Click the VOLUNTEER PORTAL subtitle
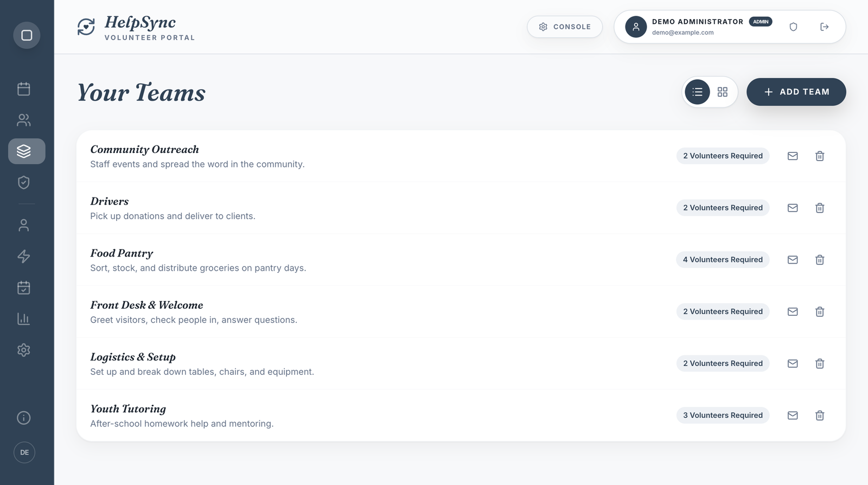 (x=150, y=37)
